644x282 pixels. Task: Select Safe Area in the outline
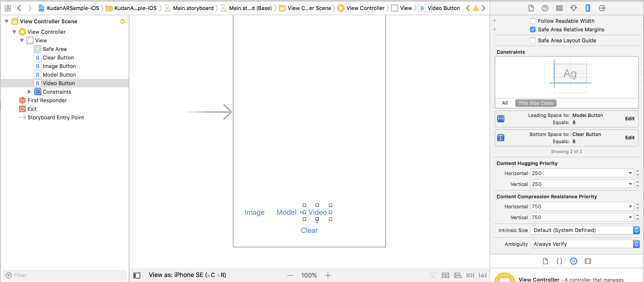[x=54, y=49]
